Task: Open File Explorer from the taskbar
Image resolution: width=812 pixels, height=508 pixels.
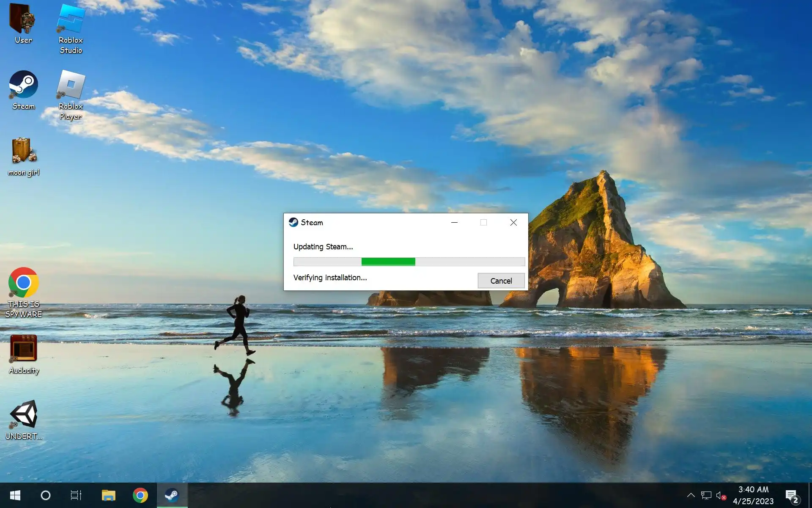Action: tap(109, 495)
